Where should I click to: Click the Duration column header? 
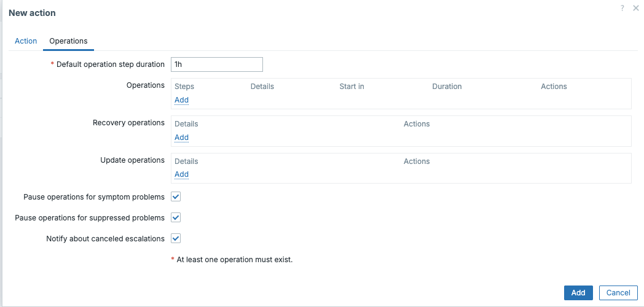pyautogui.click(x=447, y=87)
